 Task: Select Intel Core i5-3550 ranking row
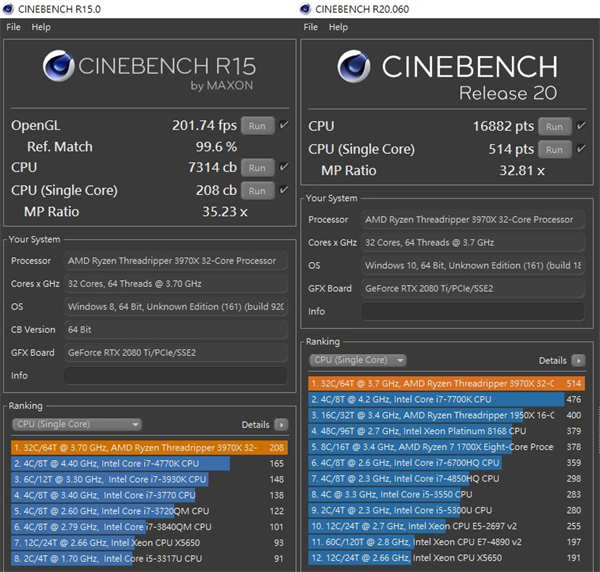447,494
